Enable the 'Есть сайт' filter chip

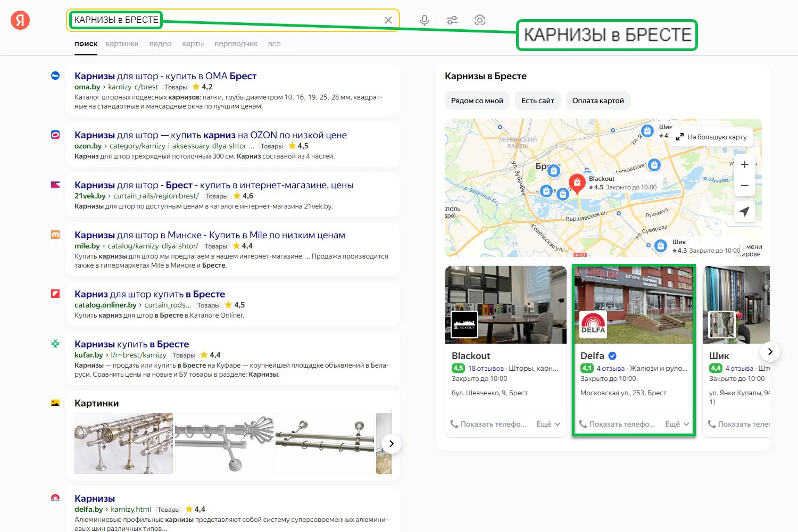tap(537, 101)
